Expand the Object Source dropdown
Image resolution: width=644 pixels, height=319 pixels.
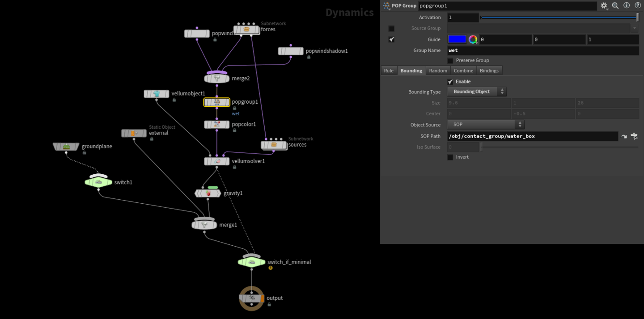[485, 125]
